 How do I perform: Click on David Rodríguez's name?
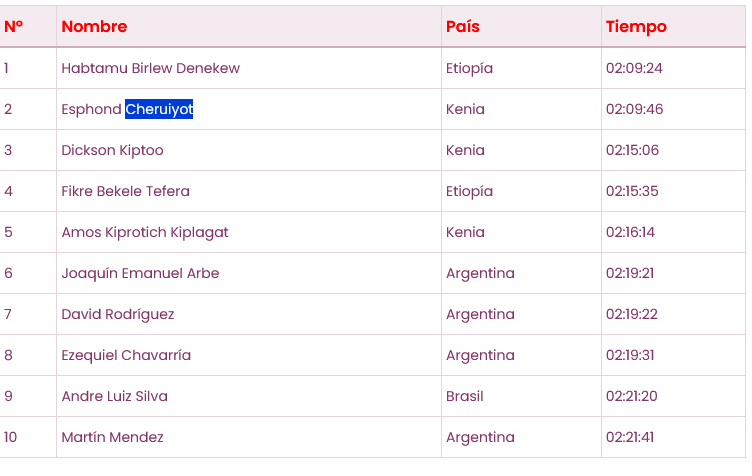tap(118, 314)
